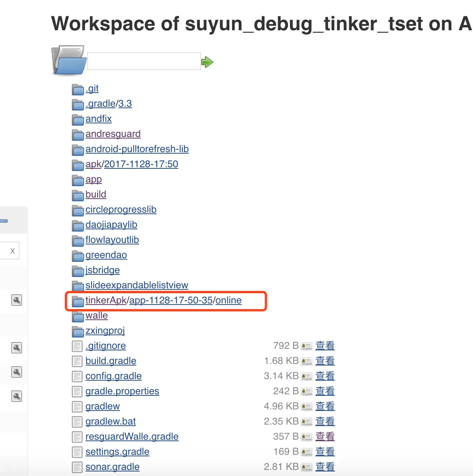The width and height of the screenshot is (473, 476).
Task: Click fingerprint icon beside gradle.properties size
Action: click(307, 392)
